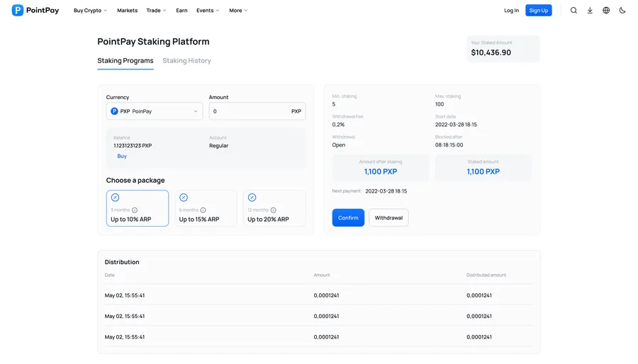Click the Regular account type value

[x=218, y=146]
